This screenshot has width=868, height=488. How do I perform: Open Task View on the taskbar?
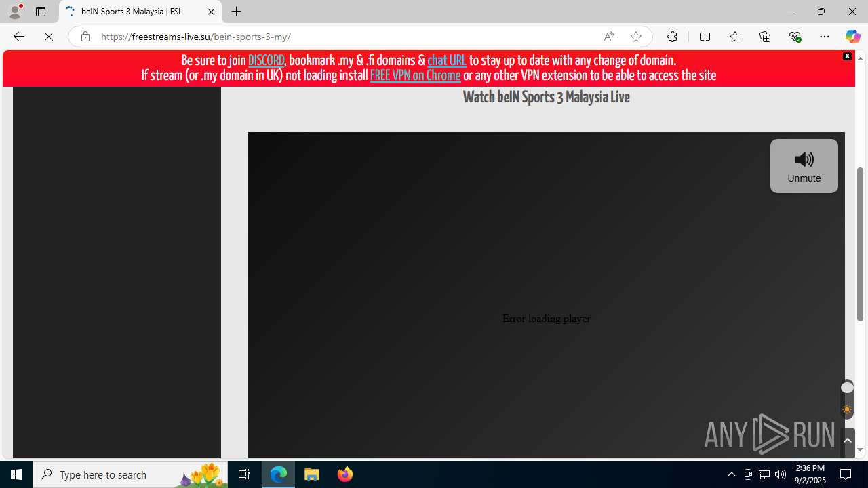coord(244,474)
